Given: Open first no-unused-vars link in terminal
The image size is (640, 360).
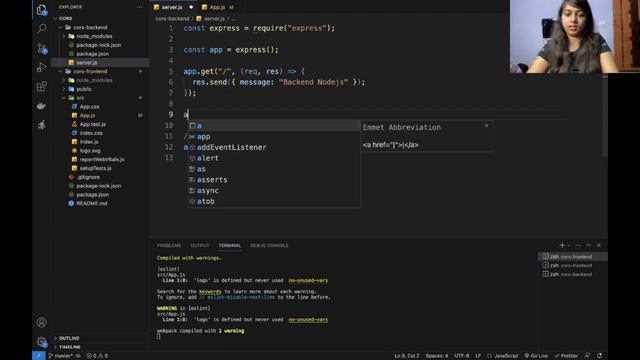Looking at the screenshot, I should tap(308, 280).
